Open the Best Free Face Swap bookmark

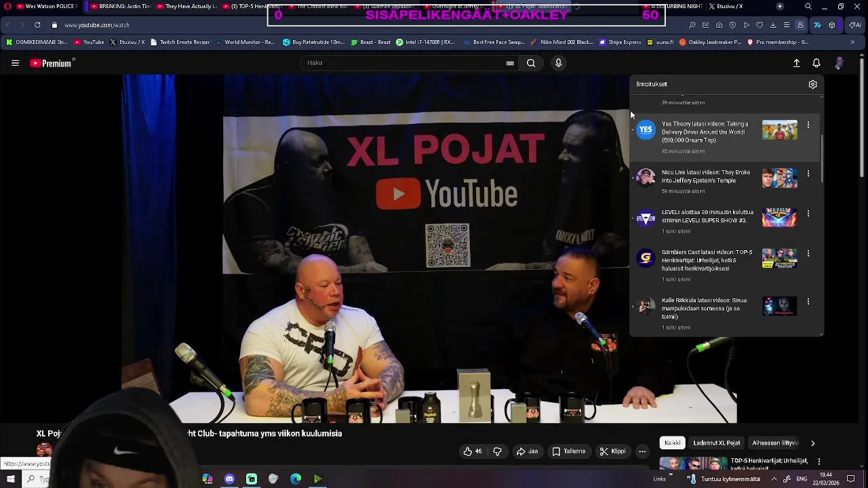(494, 42)
